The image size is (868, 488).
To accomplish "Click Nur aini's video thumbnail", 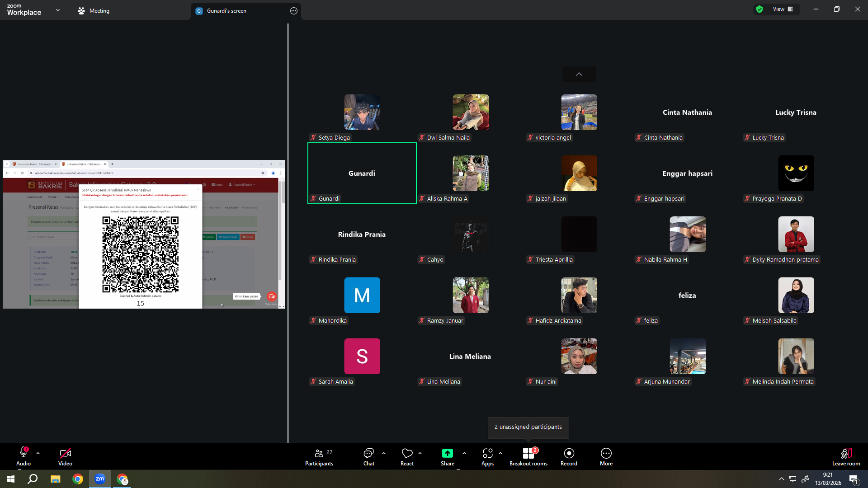I will (x=579, y=356).
